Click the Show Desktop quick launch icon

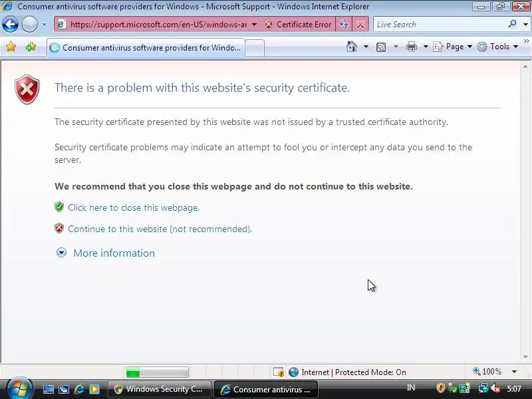[x=48, y=389]
